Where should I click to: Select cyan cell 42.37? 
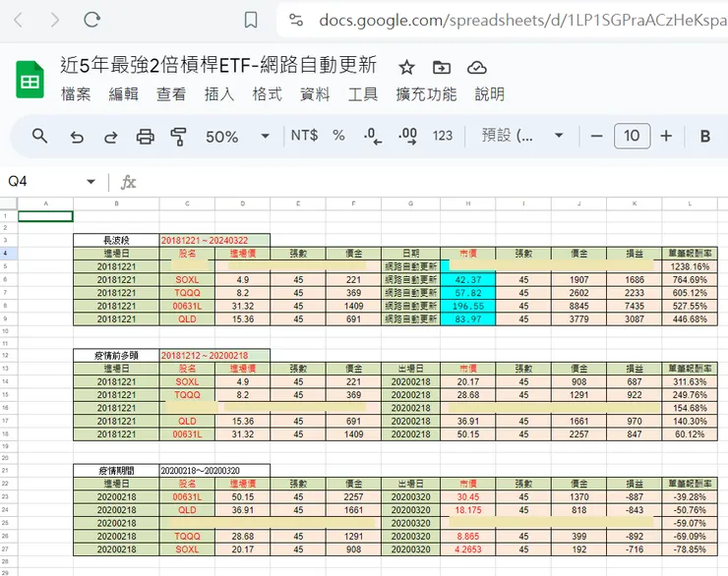tap(468, 280)
